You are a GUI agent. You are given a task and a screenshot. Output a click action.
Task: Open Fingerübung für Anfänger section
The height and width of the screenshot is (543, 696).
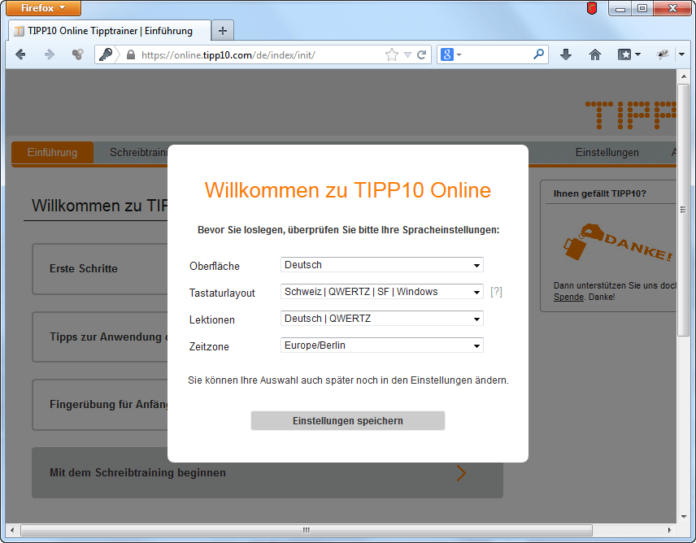coord(100,404)
